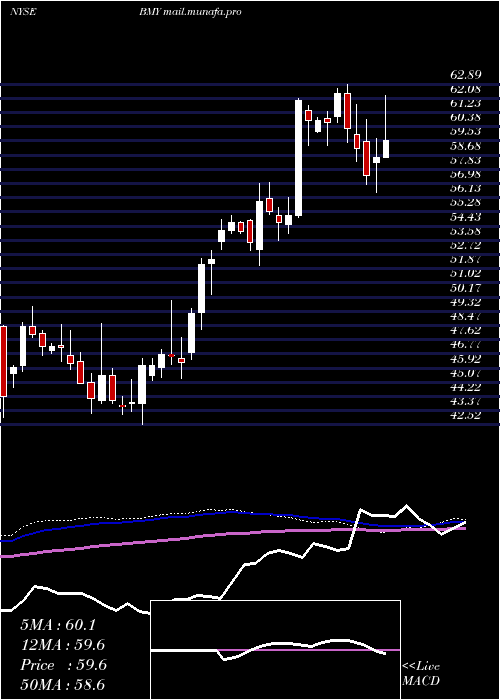Select the 46.77 price label
The image size is (500, 700).
[x=468, y=344]
